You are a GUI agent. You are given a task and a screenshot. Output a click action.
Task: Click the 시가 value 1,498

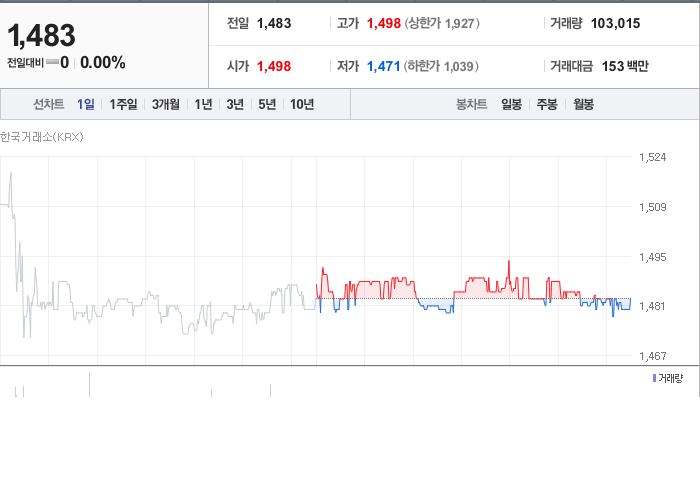[x=274, y=66]
